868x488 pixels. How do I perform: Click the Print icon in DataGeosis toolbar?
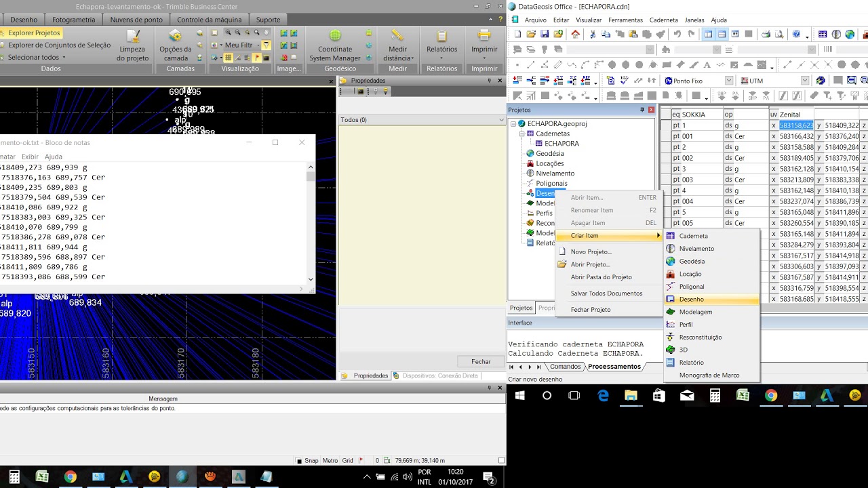click(766, 34)
